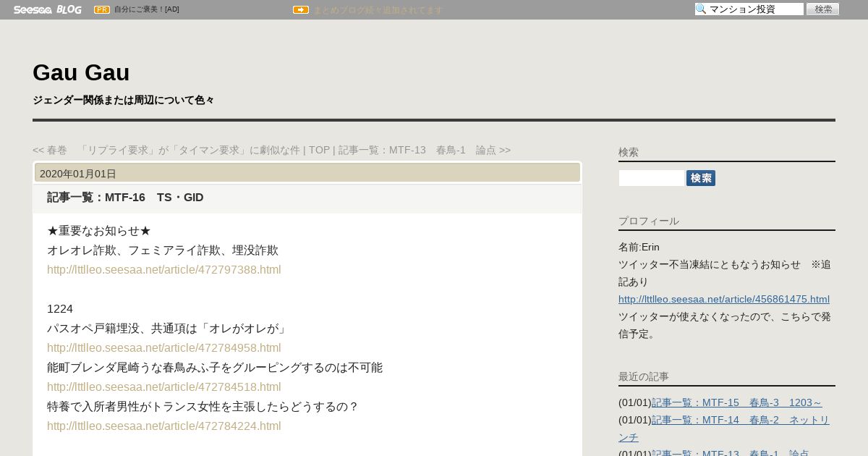Open profile link article/456861475.html
The width and height of the screenshot is (868, 456).
[724, 300]
